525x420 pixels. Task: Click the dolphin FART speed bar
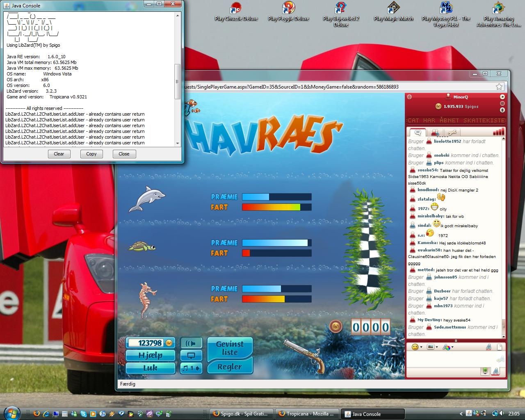click(276, 208)
